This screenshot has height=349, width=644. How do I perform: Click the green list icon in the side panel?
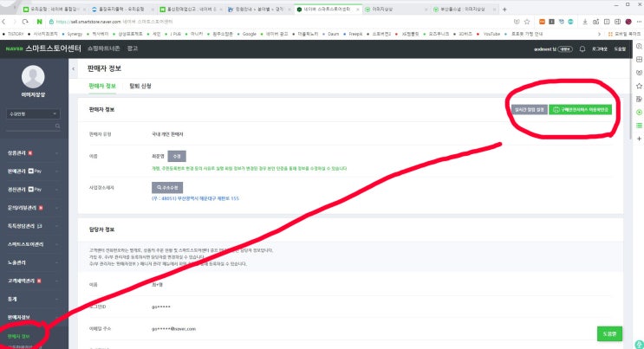pos(639,126)
